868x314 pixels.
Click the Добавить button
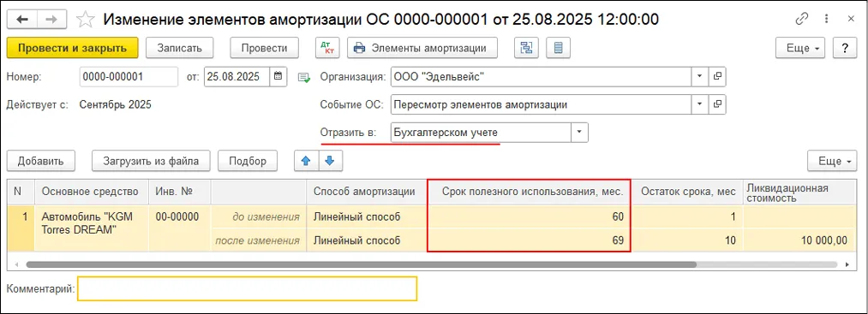41,161
